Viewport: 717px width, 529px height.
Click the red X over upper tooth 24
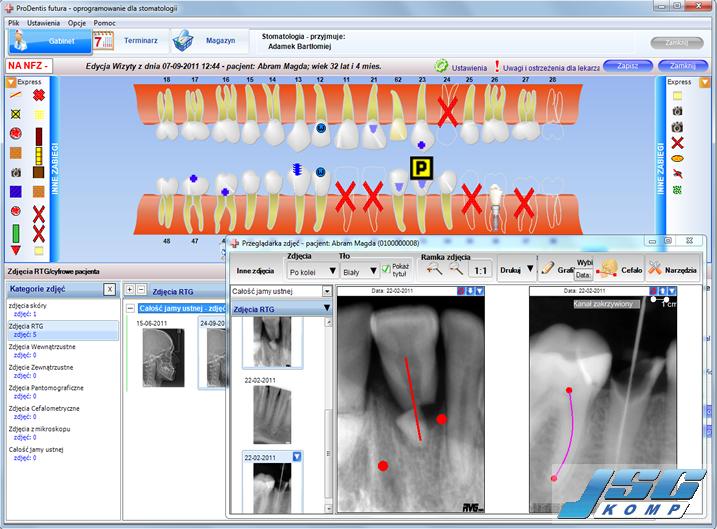tap(447, 112)
